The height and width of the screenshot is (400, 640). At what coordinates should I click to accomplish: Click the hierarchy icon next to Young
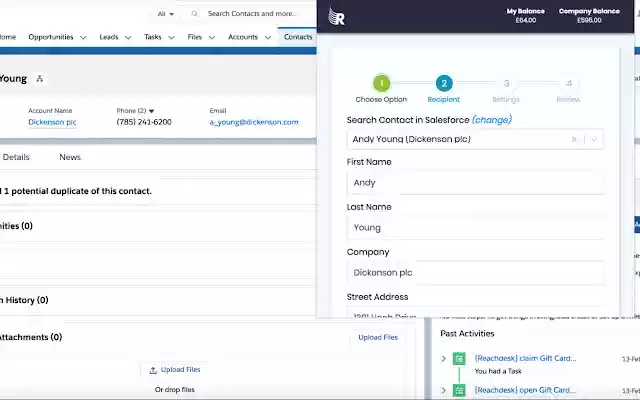pyautogui.click(x=40, y=79)
